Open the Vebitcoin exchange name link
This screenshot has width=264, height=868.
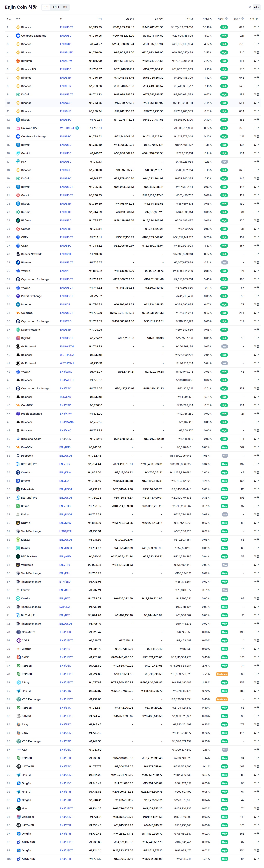point(27,565)
